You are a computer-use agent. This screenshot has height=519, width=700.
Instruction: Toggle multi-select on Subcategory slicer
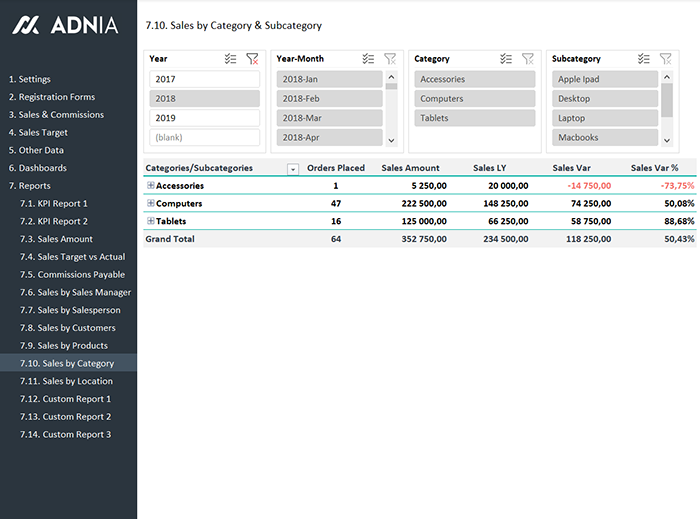tap(643, 59)
